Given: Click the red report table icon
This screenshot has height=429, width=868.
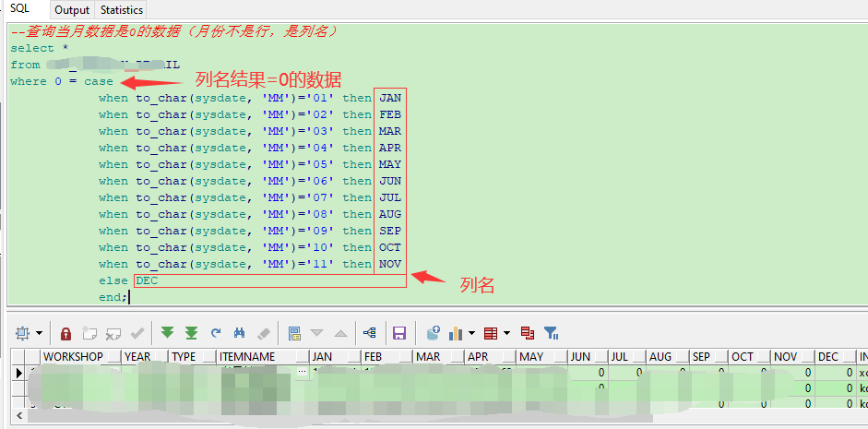Looking at the screenshot, I should click(491, 333).
